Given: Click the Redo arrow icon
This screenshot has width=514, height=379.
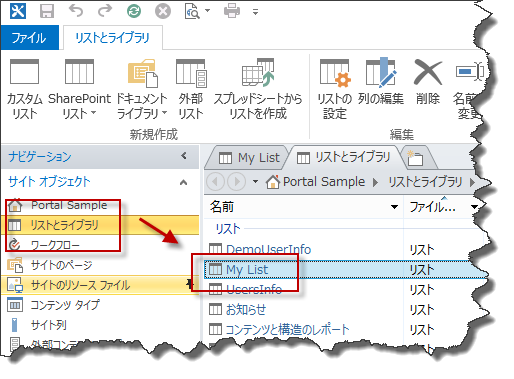Looking at the screenshot, I should 105,11.
